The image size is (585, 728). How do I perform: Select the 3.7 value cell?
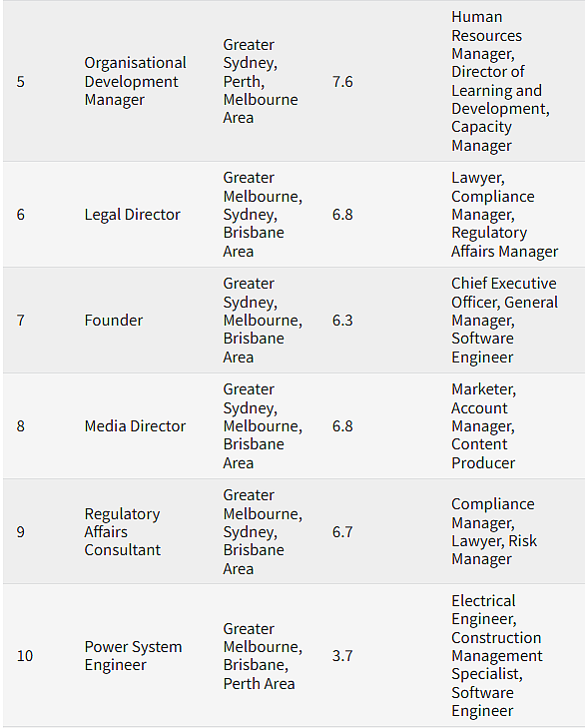(x=342, y=655)
